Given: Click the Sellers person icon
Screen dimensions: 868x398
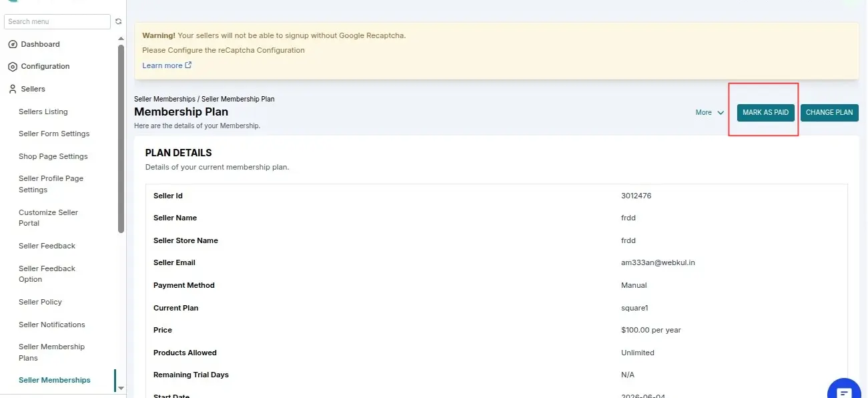Looking at the screenshot, I should click(x=12, y=89).
